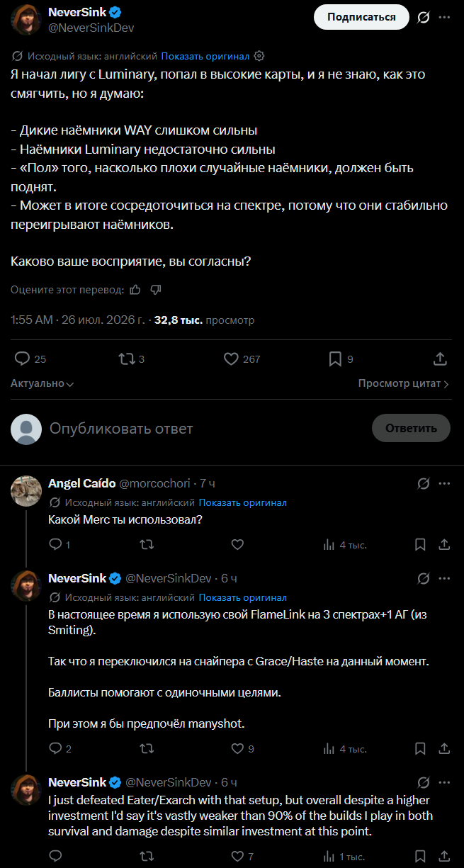Viewport: 464px width, 868px height.
Task: Like Angel Caído's reply
Action: coord(238,544)
